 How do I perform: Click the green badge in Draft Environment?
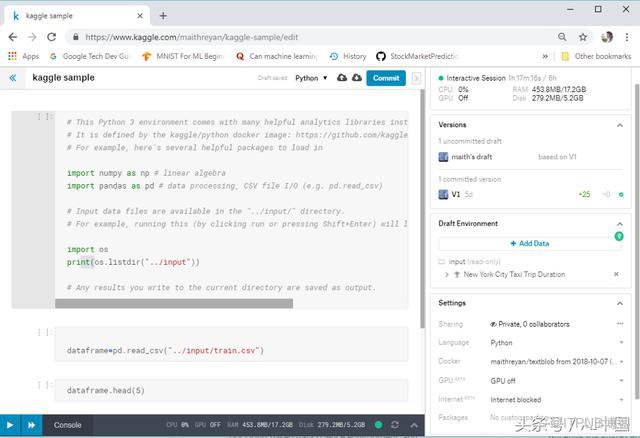point(619,236)
